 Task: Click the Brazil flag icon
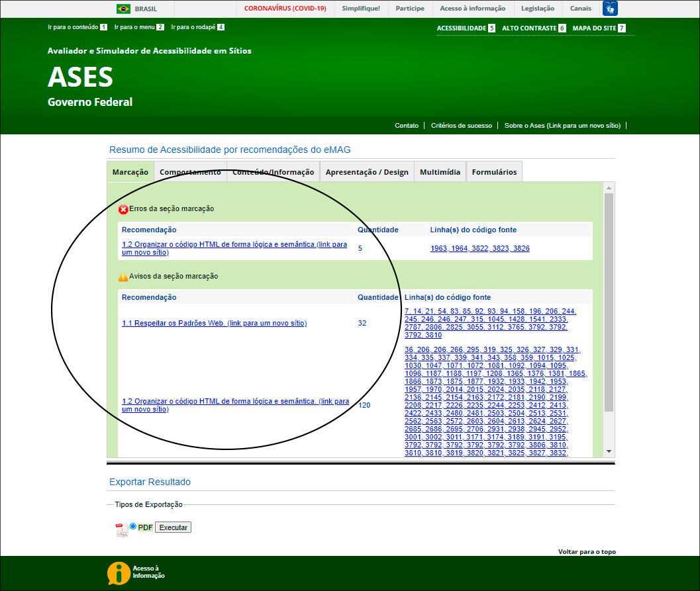coord(123,9)
